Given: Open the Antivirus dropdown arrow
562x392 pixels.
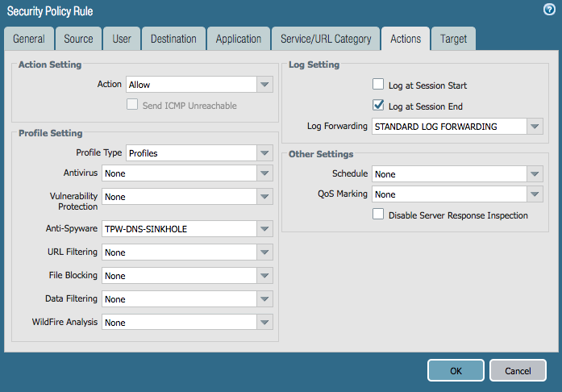Looking at the screenshot, I should 264,173.
